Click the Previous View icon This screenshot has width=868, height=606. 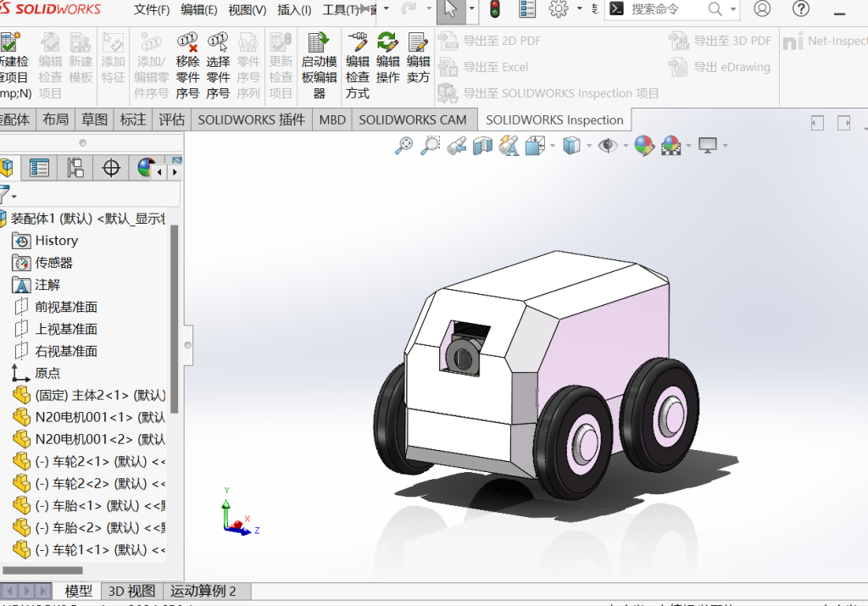click(x=457, y=146)
